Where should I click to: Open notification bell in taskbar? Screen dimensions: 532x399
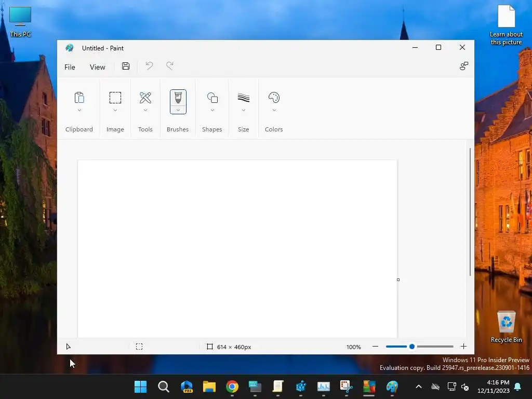pos(518,387)
